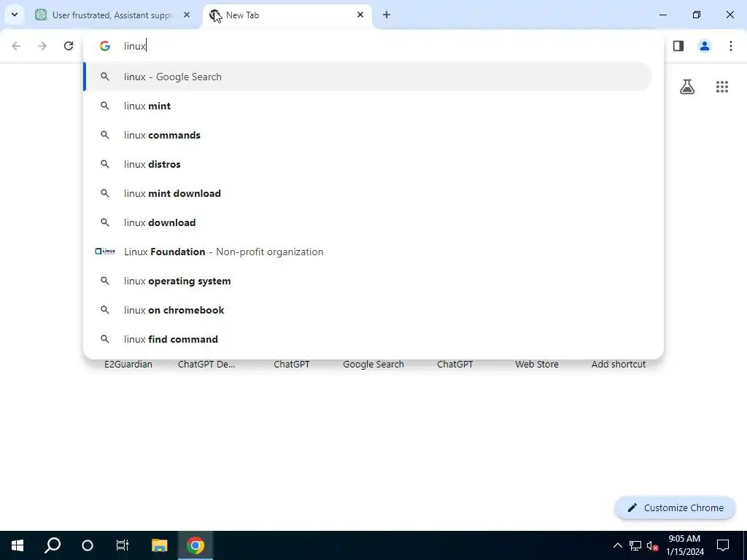Show hidden system tray icons
This screenshot has height=560, width=747.
click(617, 545)
